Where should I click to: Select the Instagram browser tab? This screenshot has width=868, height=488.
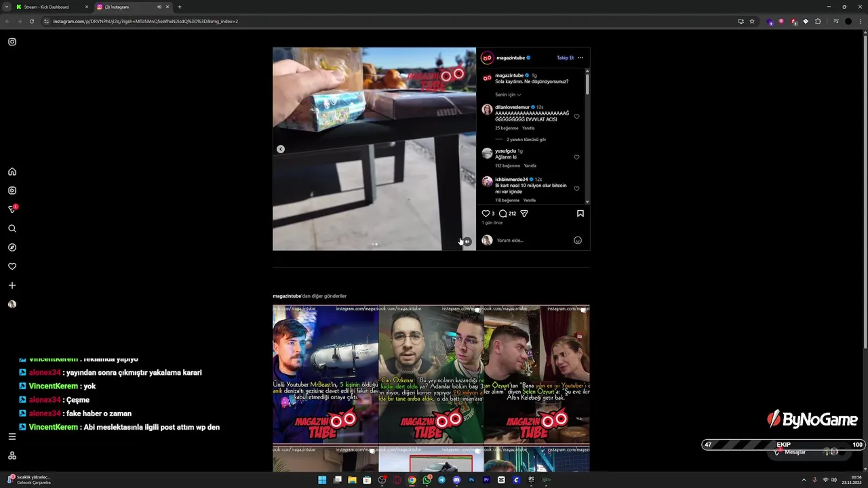point(133,7)
